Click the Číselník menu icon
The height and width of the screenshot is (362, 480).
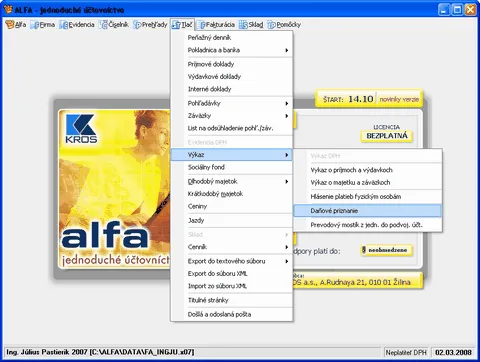[x=104, y=25]
